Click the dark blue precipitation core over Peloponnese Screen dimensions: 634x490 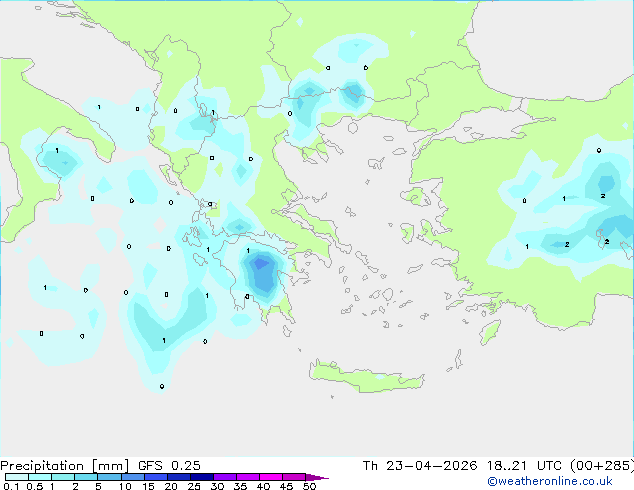pos(261,264)
